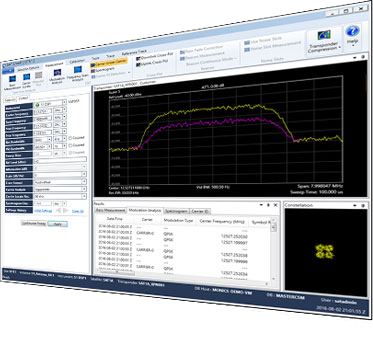The image size is (373, 362).
Task: Click the Initial Settings link
Action: [43, 211]
